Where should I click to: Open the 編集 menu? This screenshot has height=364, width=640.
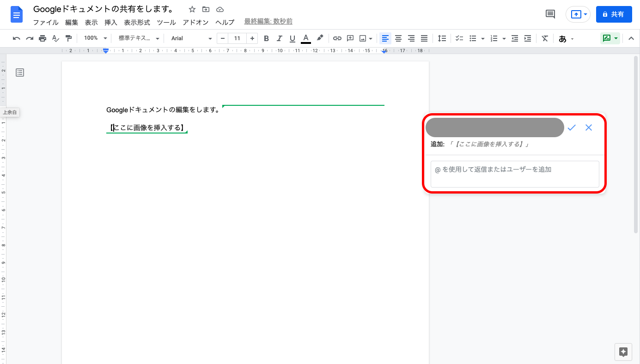pos(72,22)
